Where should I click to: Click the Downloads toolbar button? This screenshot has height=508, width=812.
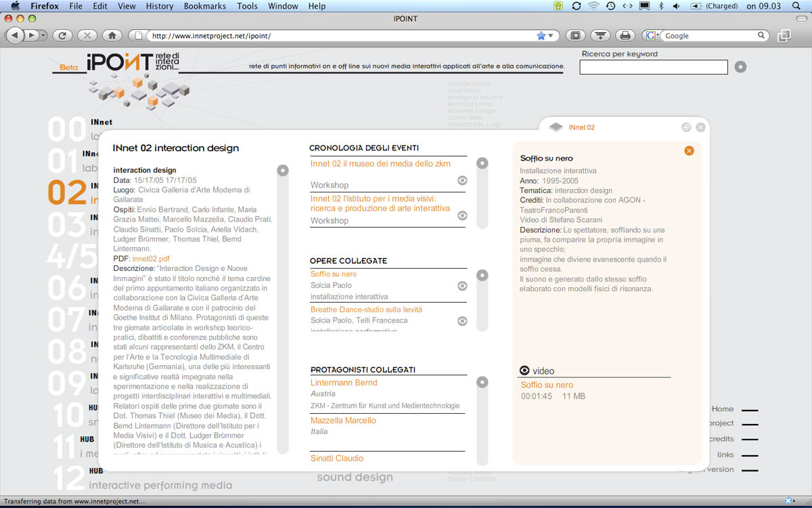600,35
